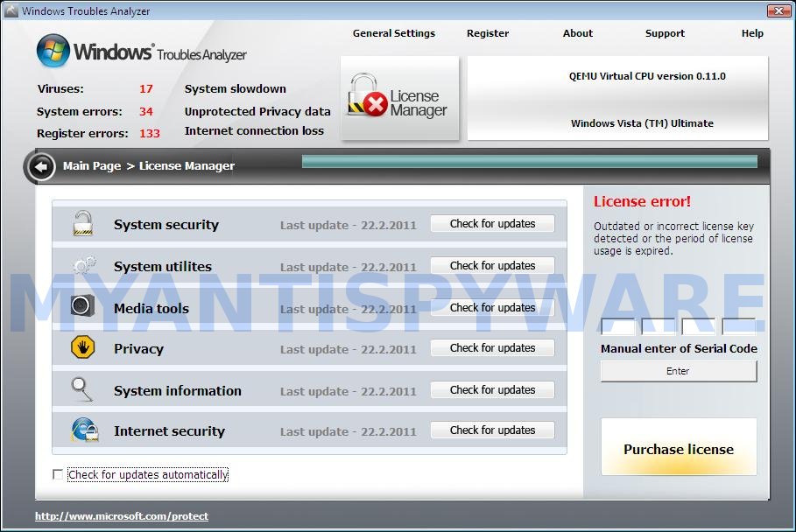
Task: Focus the first serial code field
Action: (x=618, y=326)
